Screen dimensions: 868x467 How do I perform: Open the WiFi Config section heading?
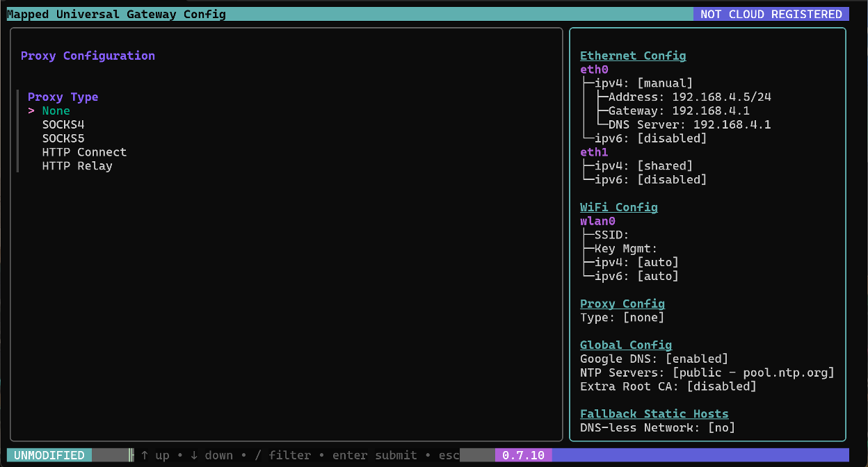click(619, 207)
